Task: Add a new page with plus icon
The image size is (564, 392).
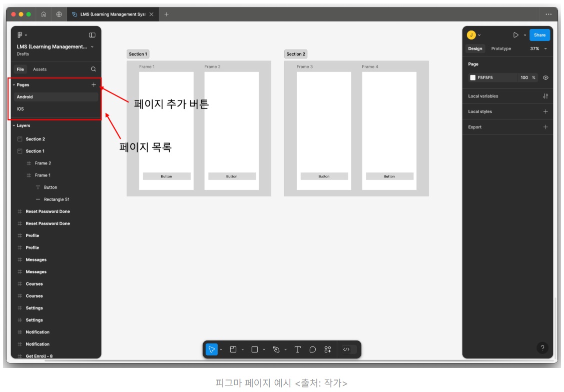Action: click(x=94, y=85)
